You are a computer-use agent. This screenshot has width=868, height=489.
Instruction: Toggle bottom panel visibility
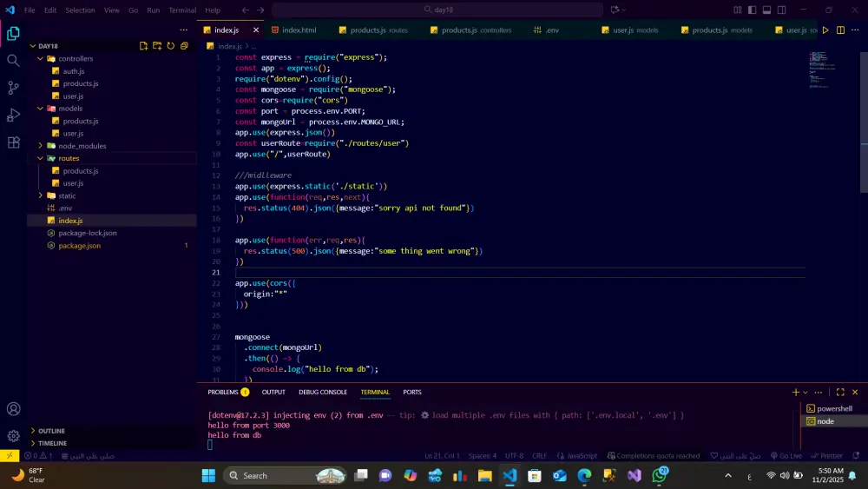click(766, 10)
